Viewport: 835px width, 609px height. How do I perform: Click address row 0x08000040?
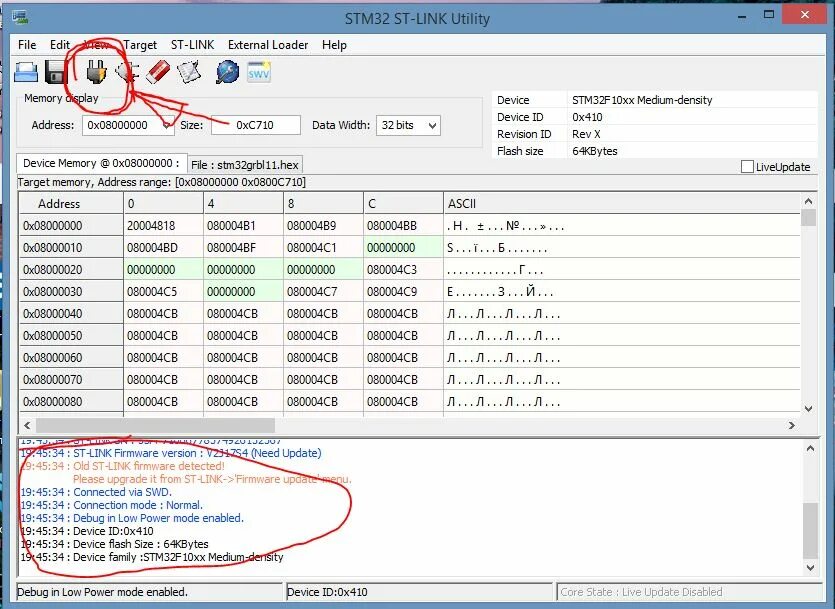pyautogui.click(x=71, y=314)
